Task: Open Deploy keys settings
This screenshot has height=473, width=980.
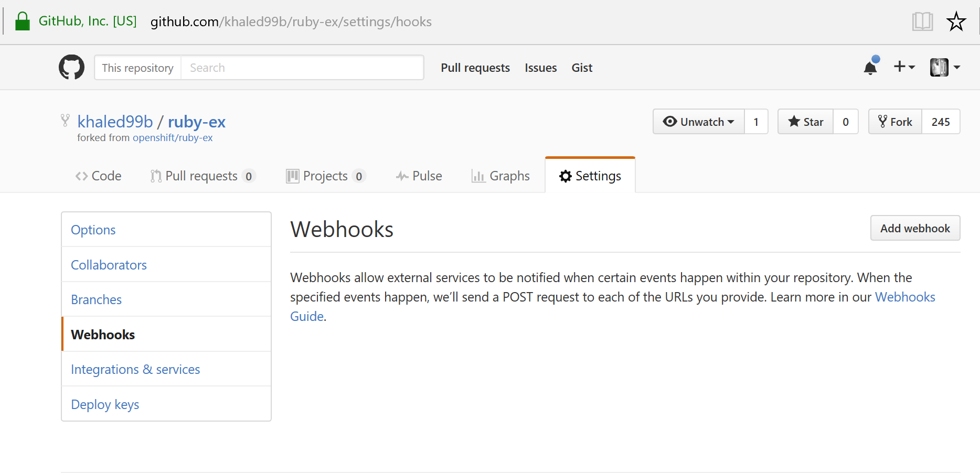Action: tap(166, 404)
